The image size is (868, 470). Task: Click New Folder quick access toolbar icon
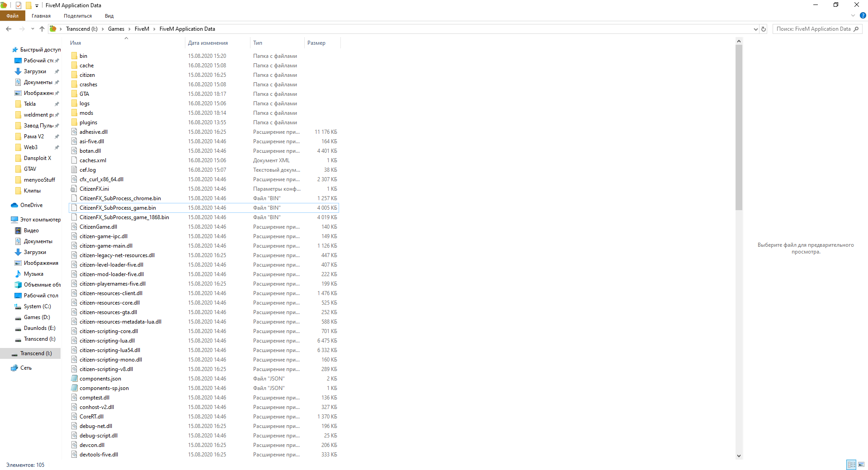[x=28, y=5]
